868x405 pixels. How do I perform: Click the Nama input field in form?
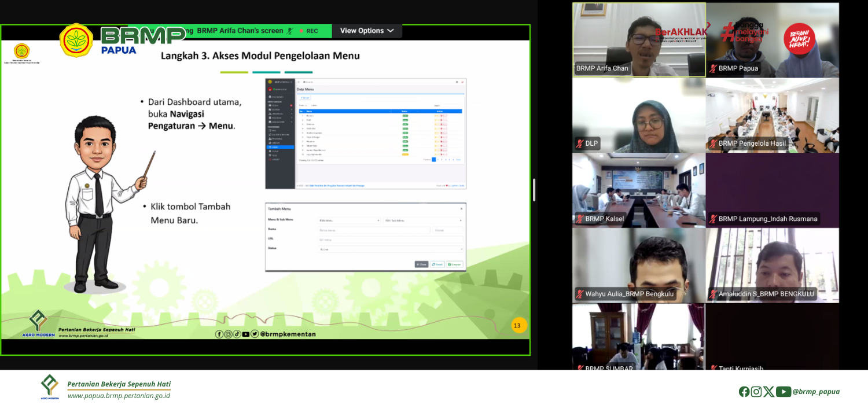coord(373,230)
